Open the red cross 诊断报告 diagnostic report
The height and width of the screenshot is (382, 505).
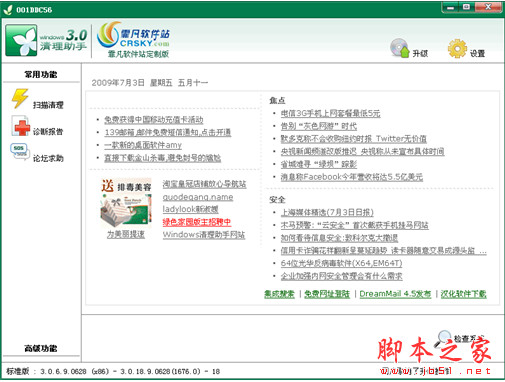(21, 126)
